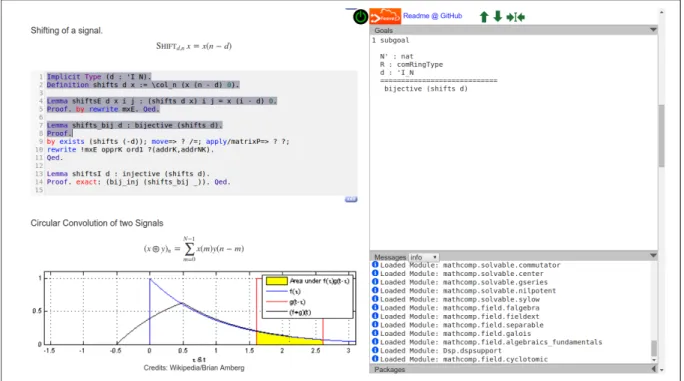
Task: Click the 'R : comRingType' hypothesis line
Action: coord(411,64)
